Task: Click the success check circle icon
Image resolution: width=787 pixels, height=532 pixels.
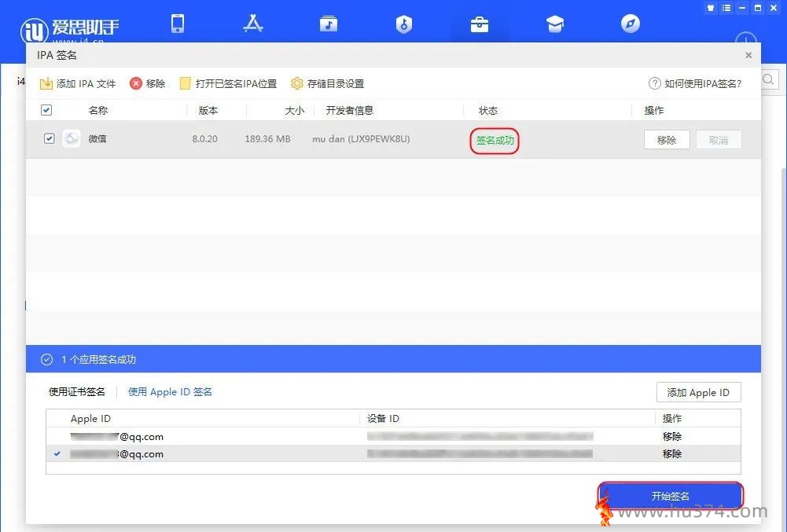Action: (46, 359)
